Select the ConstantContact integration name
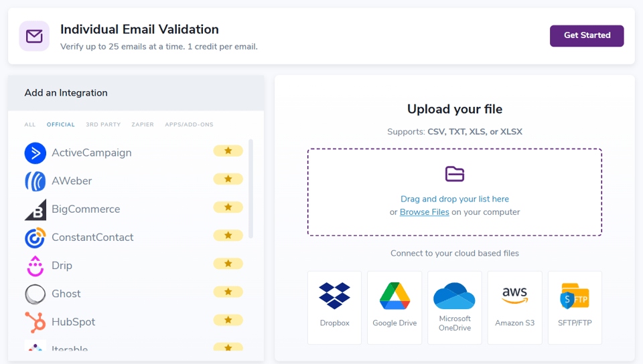The height and width of the screenshot is (364, 643). coord(92,238)
